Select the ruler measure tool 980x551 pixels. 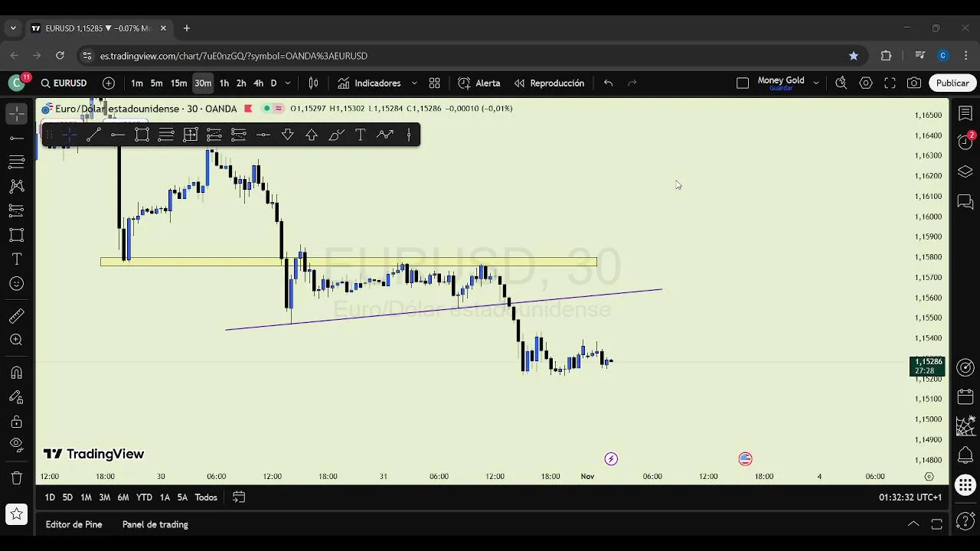(16, 315)
